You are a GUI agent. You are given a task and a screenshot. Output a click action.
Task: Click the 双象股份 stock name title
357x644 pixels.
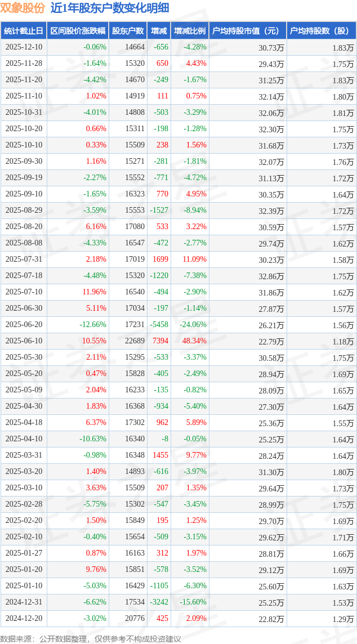23,8
